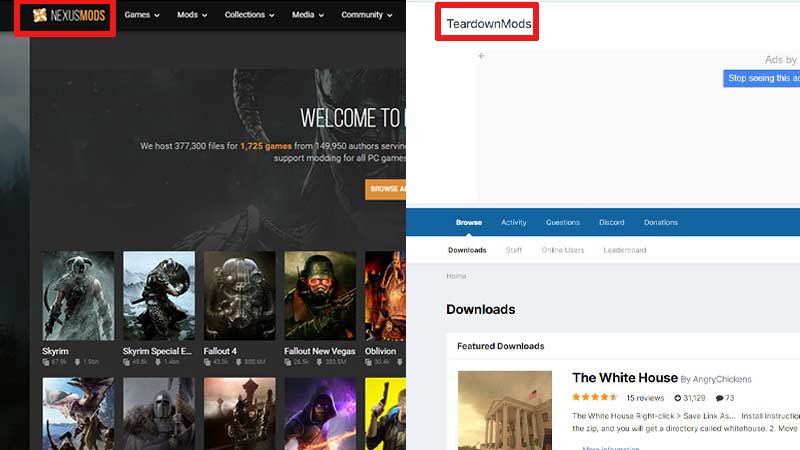Click the 15 reviews text
This screenshot has width=800, height=450.
point(645,398)
